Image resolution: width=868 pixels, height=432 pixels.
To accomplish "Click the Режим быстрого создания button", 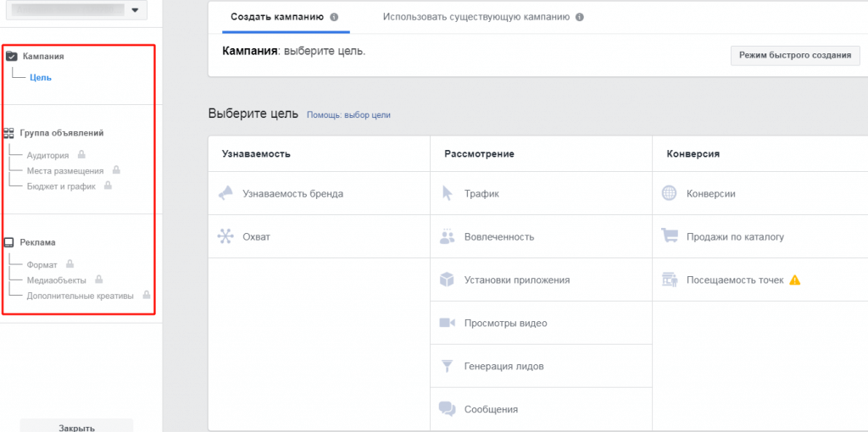I will pos(794,55).
